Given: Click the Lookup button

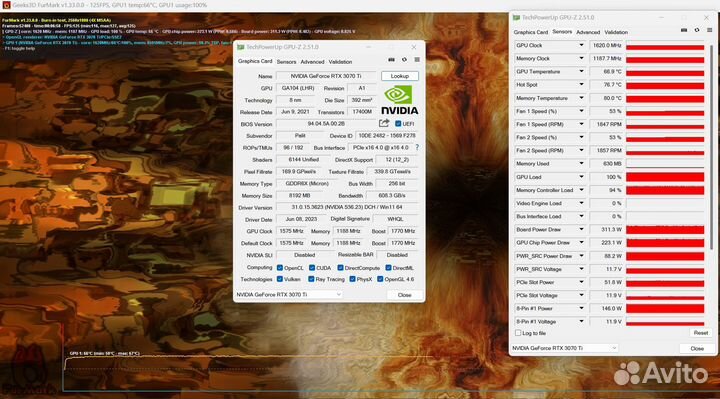Looking at the screenshot, I should [x=399, y=76].
